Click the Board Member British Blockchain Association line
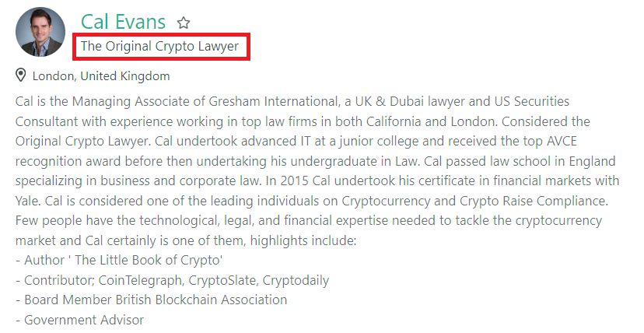Screen dimensions: 644x333 click(x=152, y=300)
